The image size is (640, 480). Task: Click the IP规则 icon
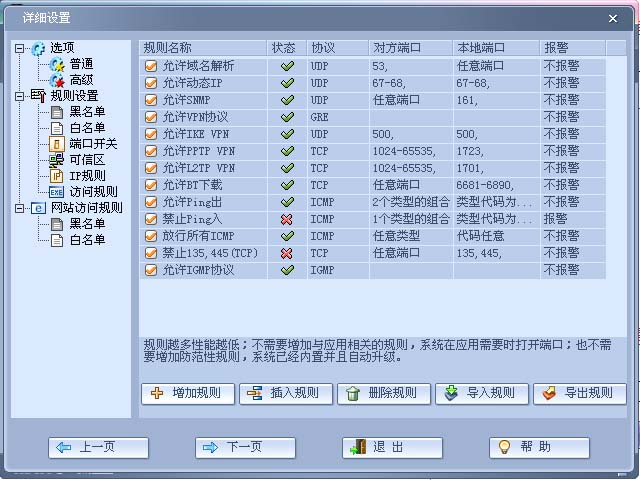click(x=57, y=176)
